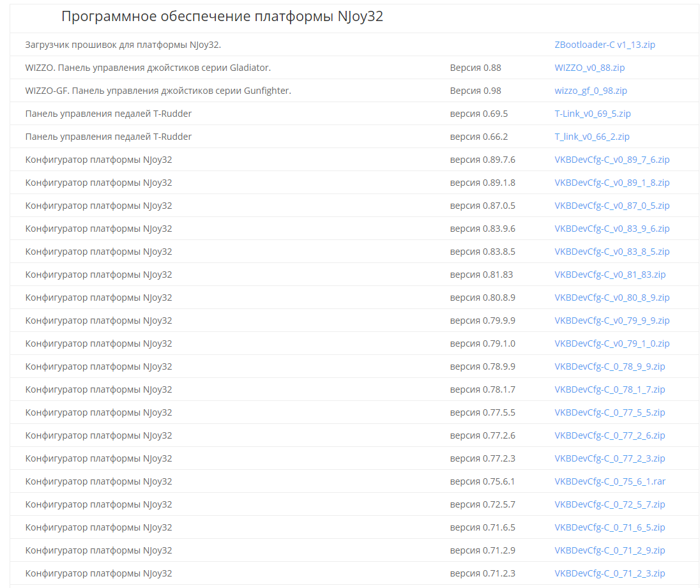Click 'Версия 0.98' cell
Screen dimensions: 700x588
click(x=475, y=91)
